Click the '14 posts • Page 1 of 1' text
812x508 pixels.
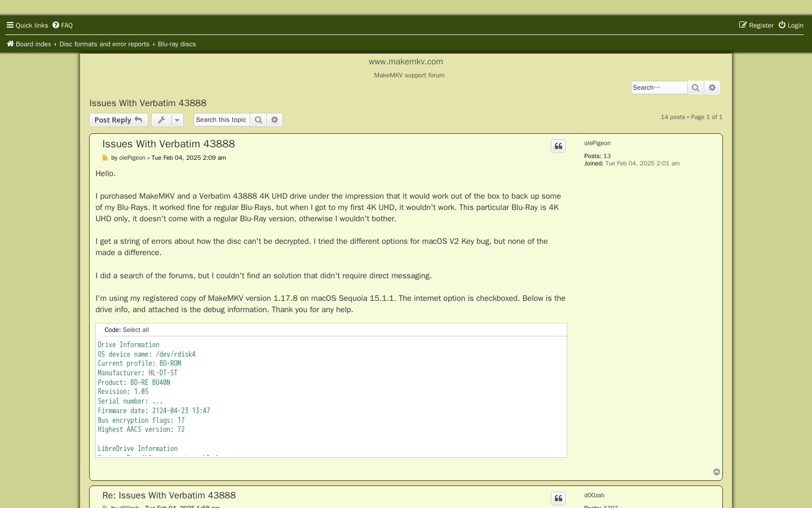691,117
